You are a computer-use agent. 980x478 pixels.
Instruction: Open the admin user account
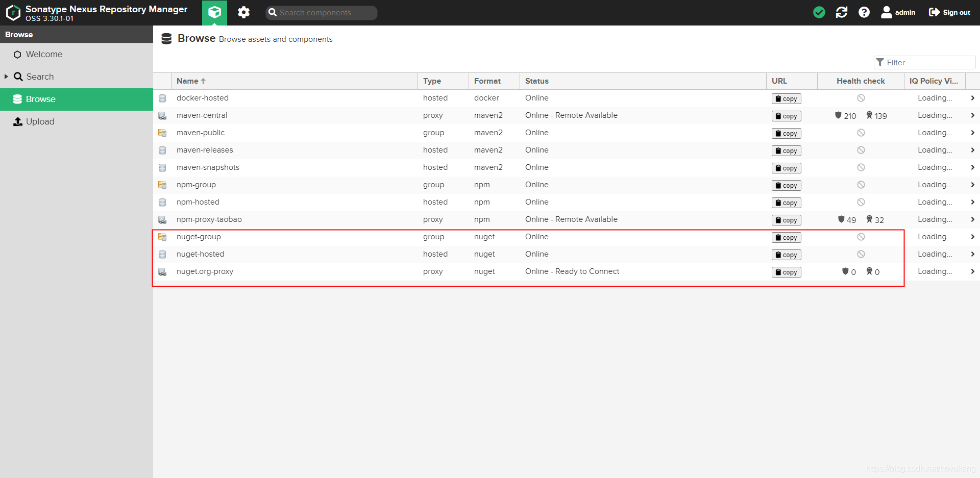point(898,12)
